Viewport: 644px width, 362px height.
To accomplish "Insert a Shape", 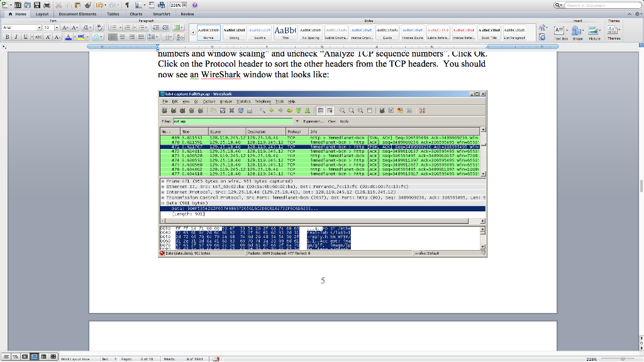I will click(577, 33).
